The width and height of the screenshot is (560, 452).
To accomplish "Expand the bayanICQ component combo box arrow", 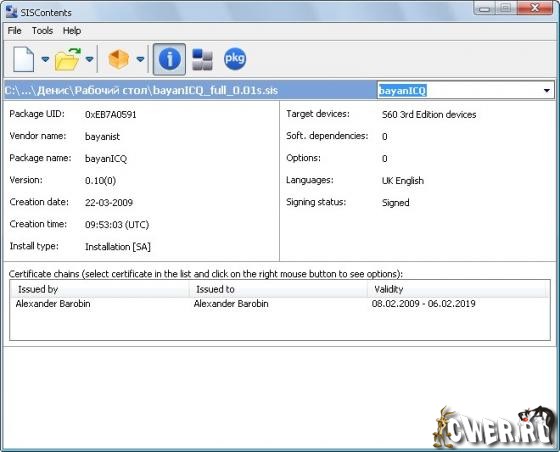I will [546, 91].
